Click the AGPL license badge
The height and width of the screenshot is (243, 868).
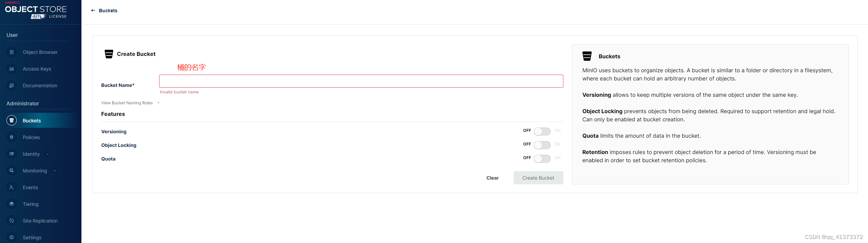pyautogui.click(x=38, y=16)
